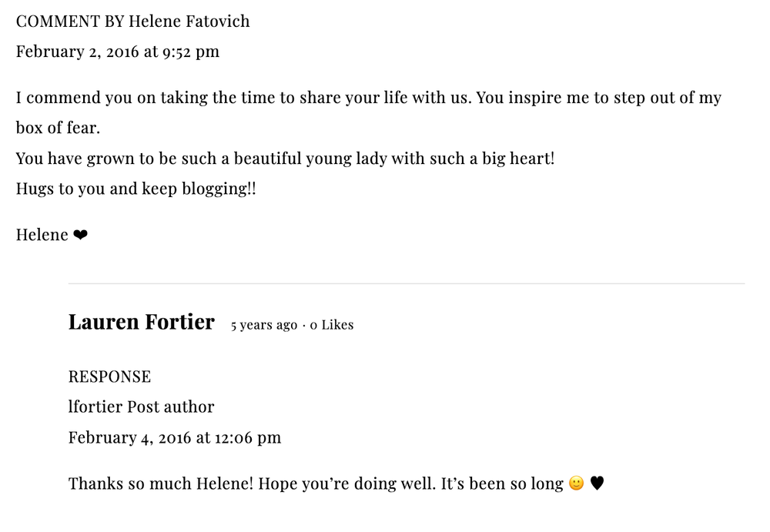Click the 5 years ago timestamp
The width and height of the screenshot is (770, 532).
point(264,325)
